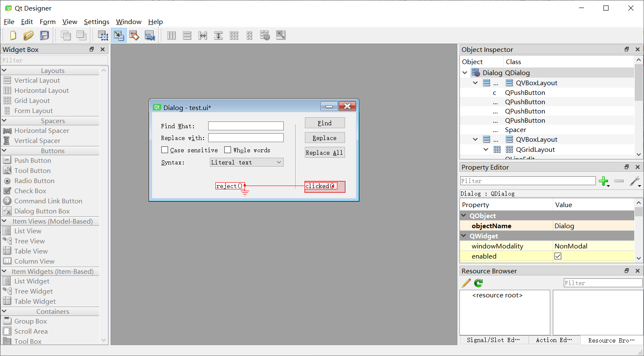Open the Form menu

pyautogui.click(x=48, y=22)
